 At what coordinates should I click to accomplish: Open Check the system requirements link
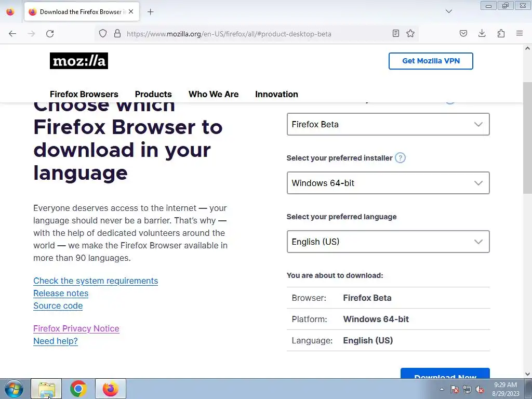[96, 281]
